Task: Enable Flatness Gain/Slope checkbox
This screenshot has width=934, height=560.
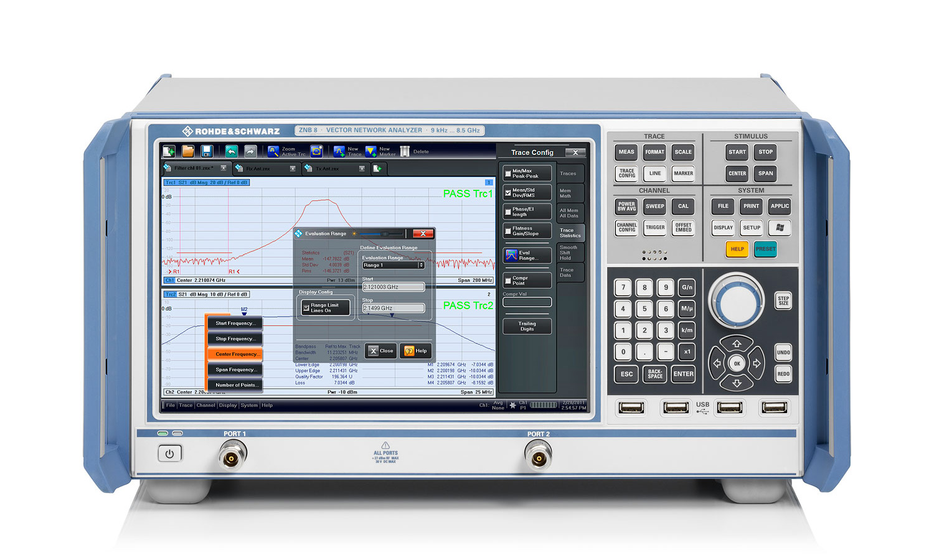Action: pyautogui.click(x=507, y=231)
